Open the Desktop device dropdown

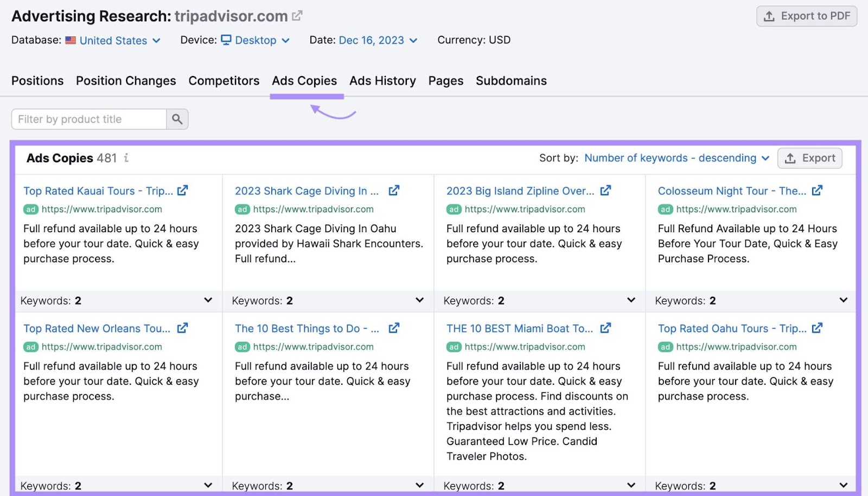click(256, 40)
